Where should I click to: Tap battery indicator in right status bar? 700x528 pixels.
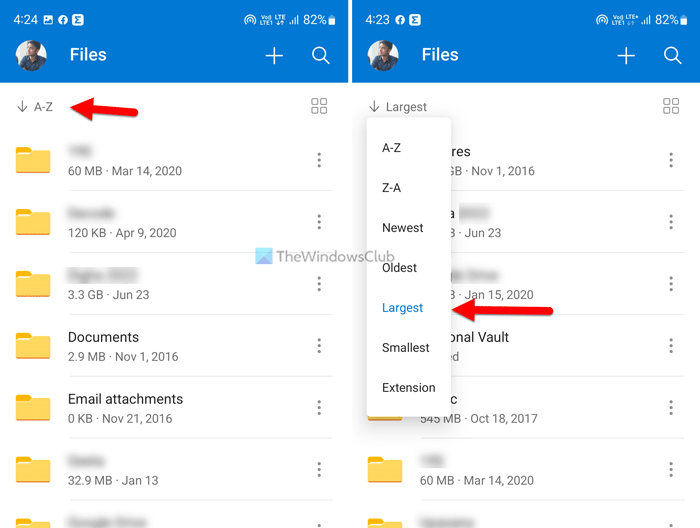(x=683, y=20)
